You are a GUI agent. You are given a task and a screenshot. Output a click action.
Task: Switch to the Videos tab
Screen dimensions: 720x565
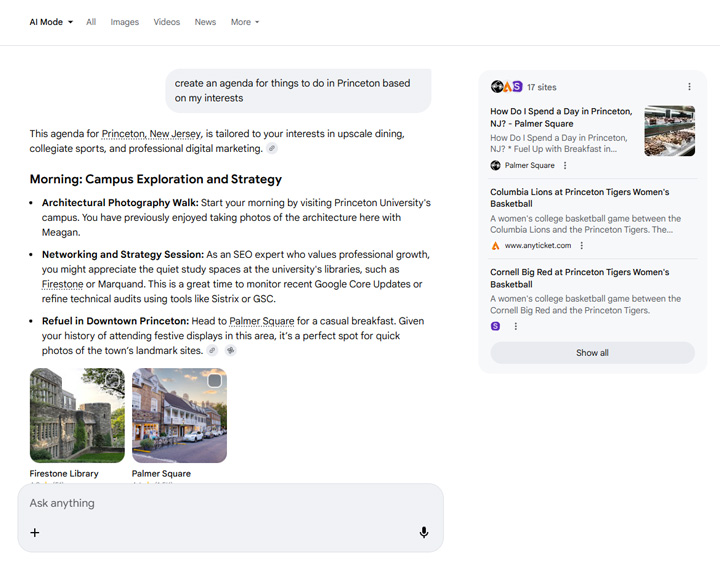[x=167, y=22]
